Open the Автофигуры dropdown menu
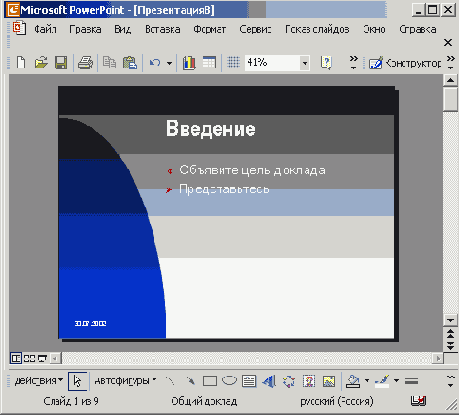Image resolution: width=459 pixels, height=415 pixels. (125, 380)
